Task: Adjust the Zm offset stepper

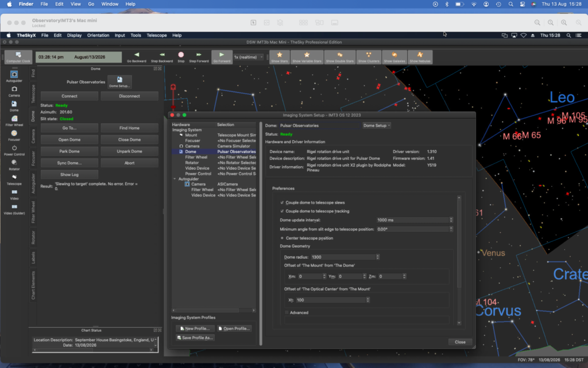Action: point(404,277)
